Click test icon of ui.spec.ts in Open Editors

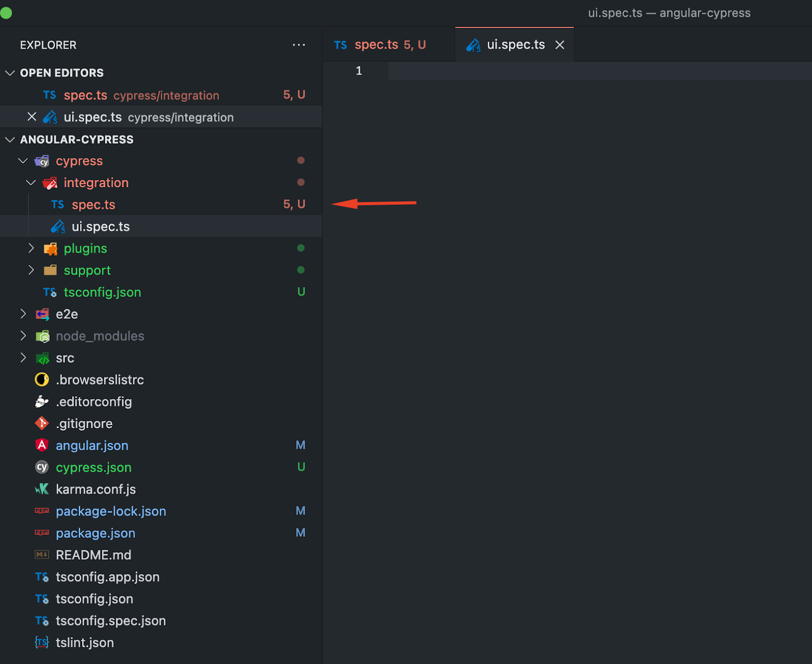(50, 117)
